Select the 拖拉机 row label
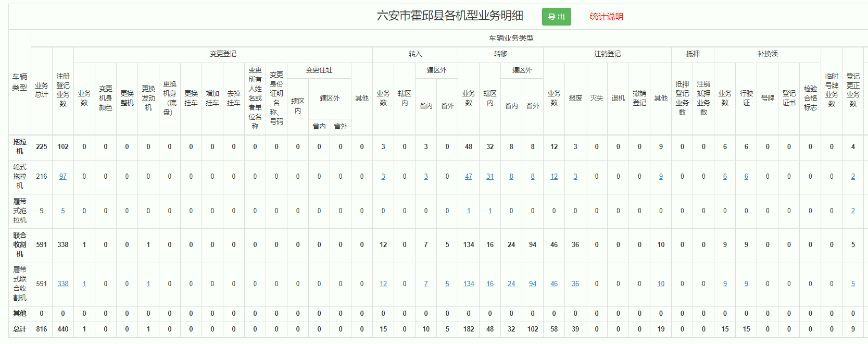The image size is (868, 344). pyautogui.click(x=20, y=146)
